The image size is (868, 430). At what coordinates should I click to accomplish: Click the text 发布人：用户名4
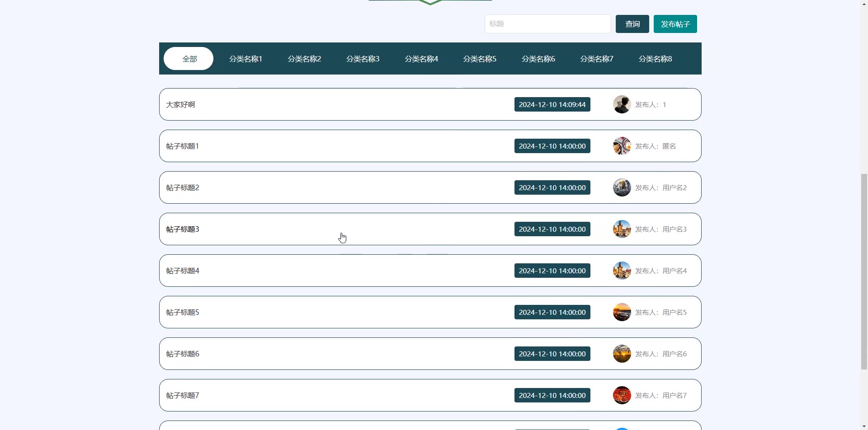pyautogui.click(x=661, y=271)
